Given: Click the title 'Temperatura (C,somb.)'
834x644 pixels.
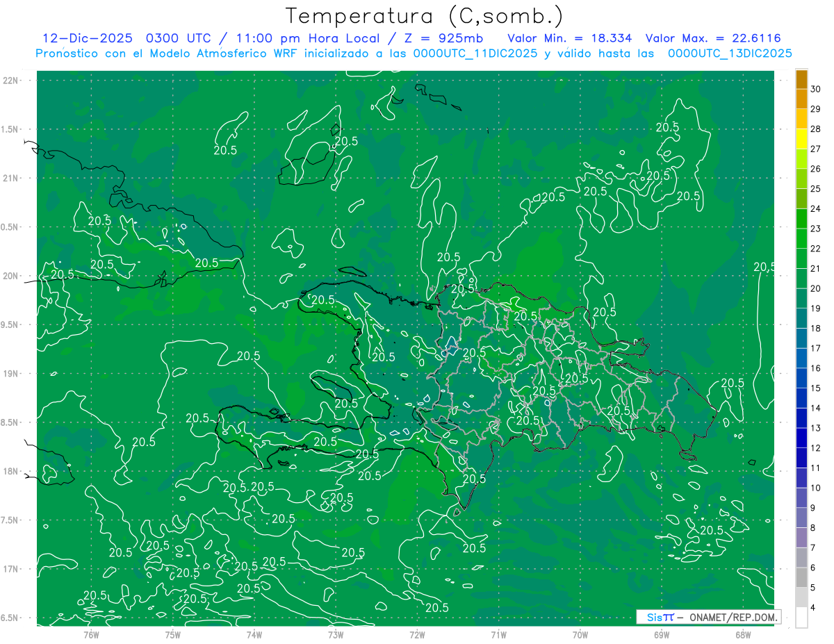Looking at the screenshot, I should (x=424, y=16).
